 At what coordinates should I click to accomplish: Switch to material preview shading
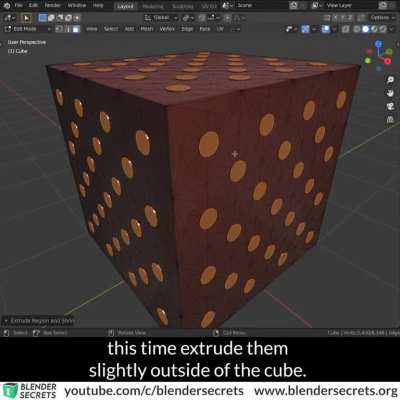point(374,29)
